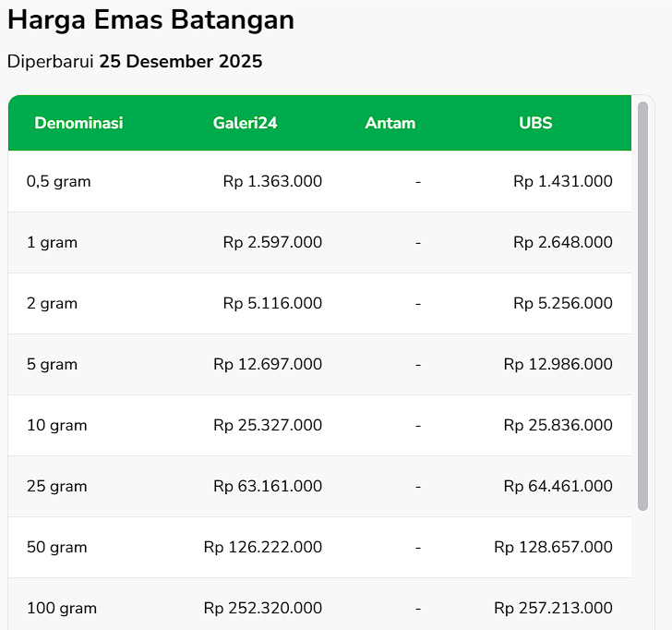Viewport: 672px width, 630px height.
Task: Click the Antam column header
Action: pos(390,123)
